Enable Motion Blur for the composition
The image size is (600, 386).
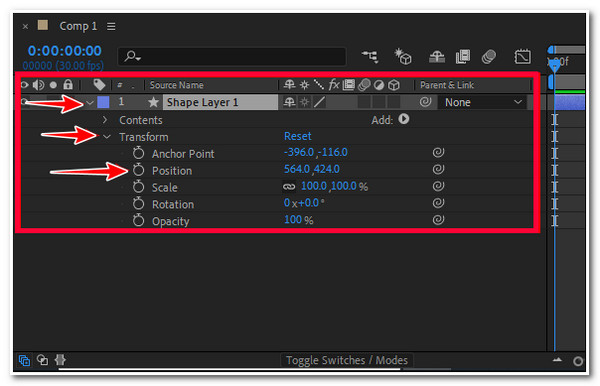489,57
